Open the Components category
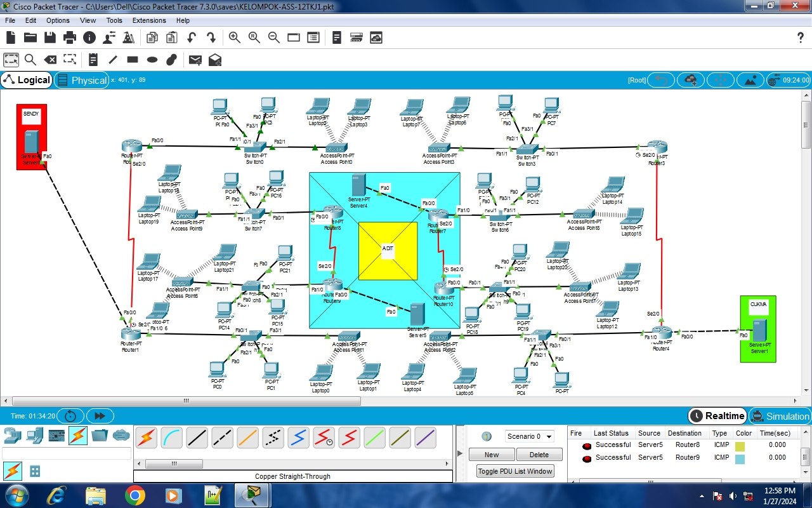Image resolution: width=812 pixels, height=508 pixels. click(56, 436)
